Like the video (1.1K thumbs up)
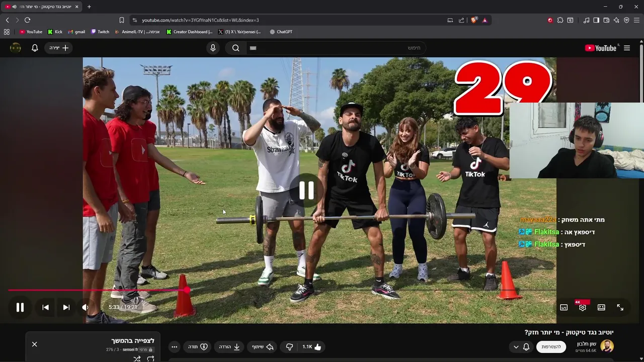 click(x=312, y=347)
